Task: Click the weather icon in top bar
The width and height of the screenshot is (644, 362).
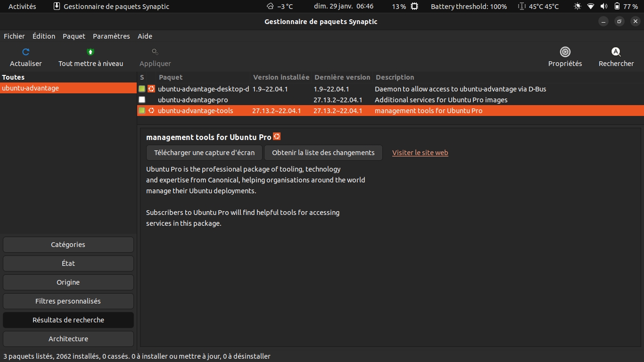Action: pyautogui.click(x=270, y=7)
